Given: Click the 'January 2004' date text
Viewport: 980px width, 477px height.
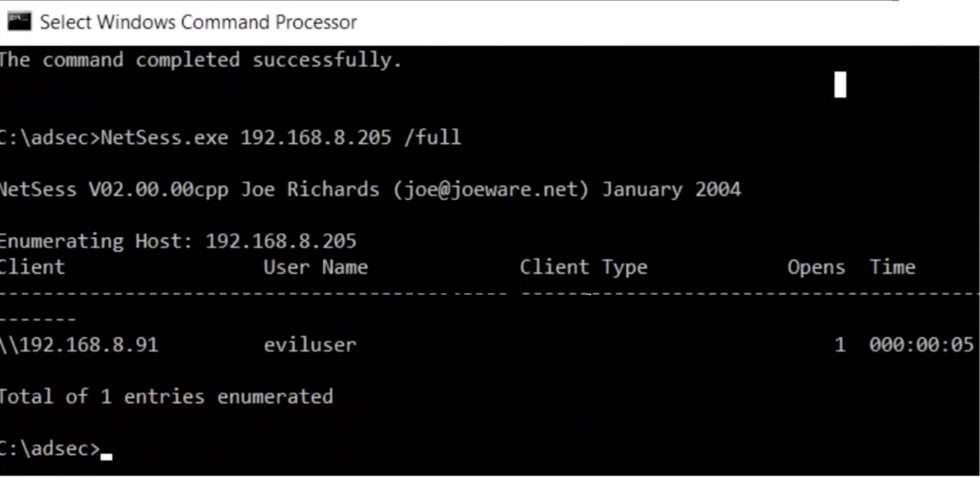Looking at the screenshot, I should [671, 190].
